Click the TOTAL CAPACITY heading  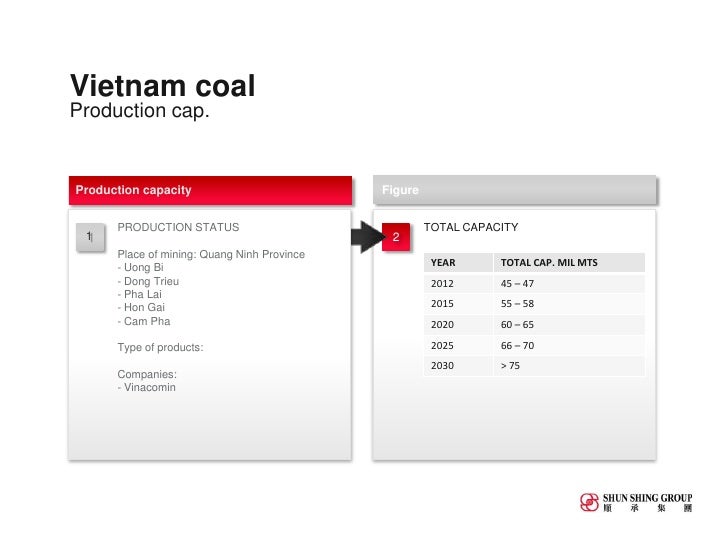[471, 227]
